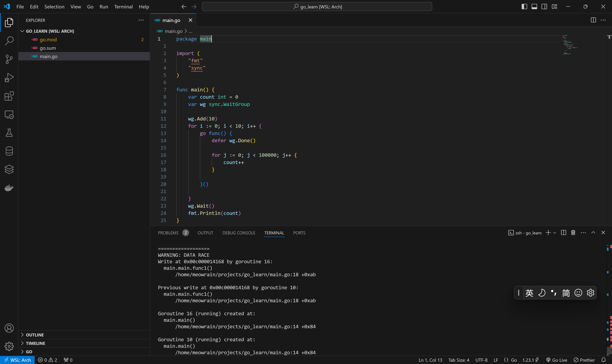Toggle bottom panel visibility
Viewport: 612px width, 364px height.
click(534, 7)
